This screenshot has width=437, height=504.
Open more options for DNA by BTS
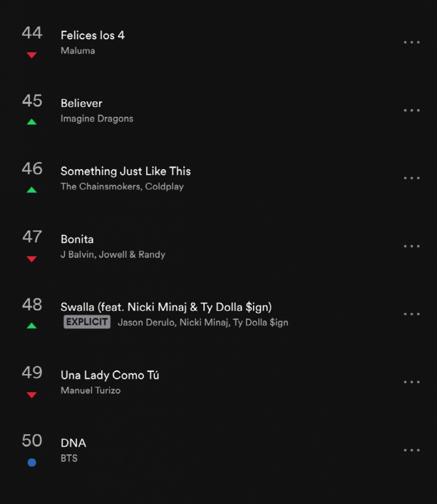coord(412,450)
